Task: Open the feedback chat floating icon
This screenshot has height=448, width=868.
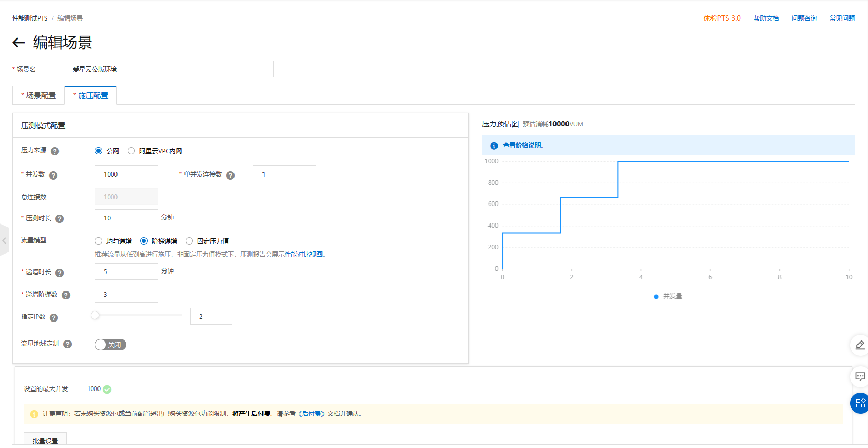Action: click(860, 376)
